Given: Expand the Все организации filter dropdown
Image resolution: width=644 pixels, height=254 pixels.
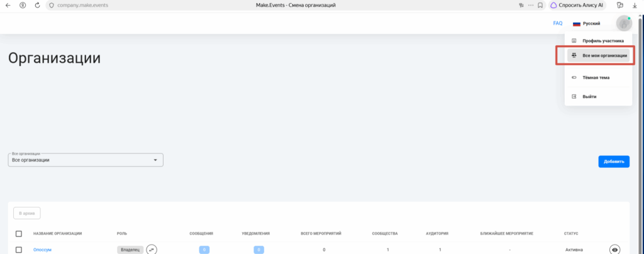Looking at the screenshot, I should pos(86,160).
